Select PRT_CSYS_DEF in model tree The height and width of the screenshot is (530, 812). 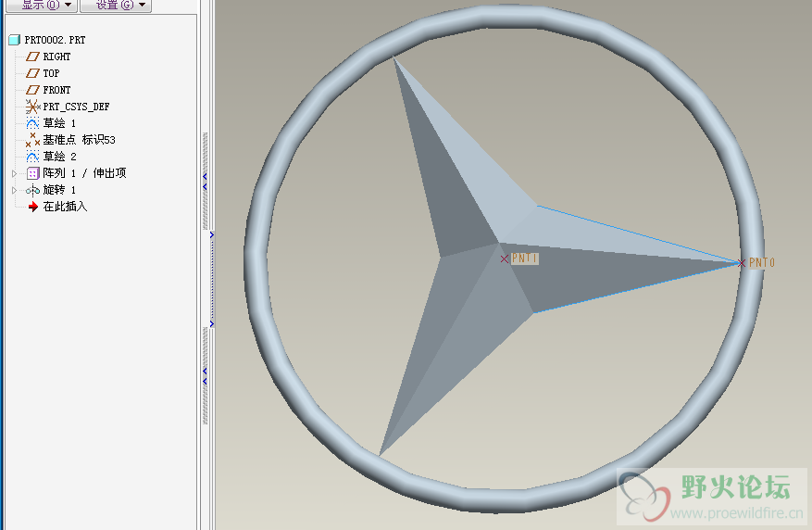[76, 107]
